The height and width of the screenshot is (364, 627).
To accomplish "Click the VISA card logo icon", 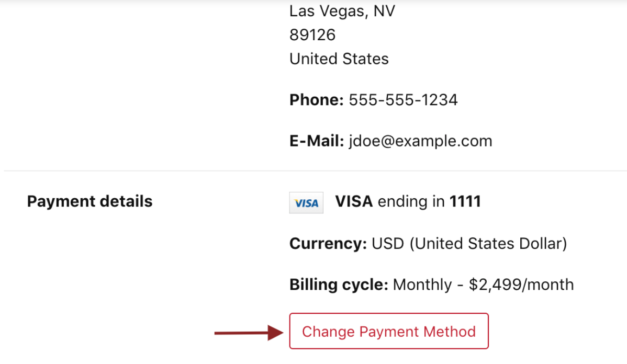I will [306, 203].
